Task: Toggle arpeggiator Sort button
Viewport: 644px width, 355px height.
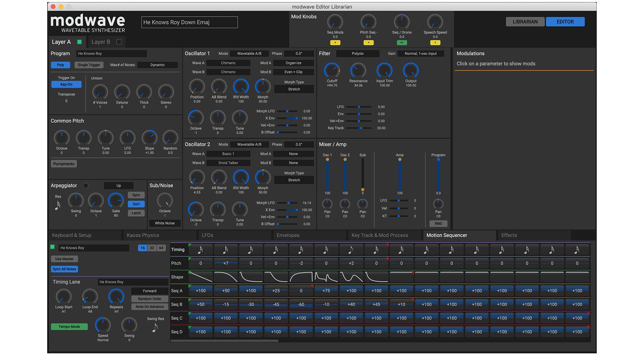Action: (136, 204)
